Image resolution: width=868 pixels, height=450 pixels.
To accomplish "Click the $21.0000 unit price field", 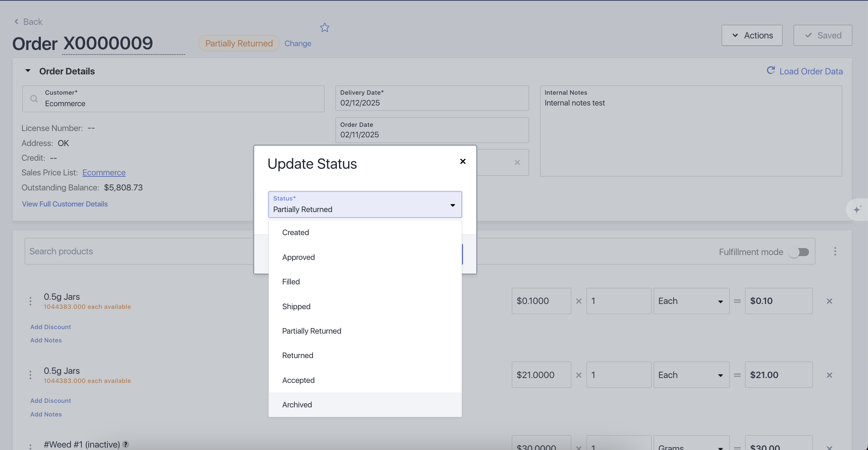I will point(542,375).
